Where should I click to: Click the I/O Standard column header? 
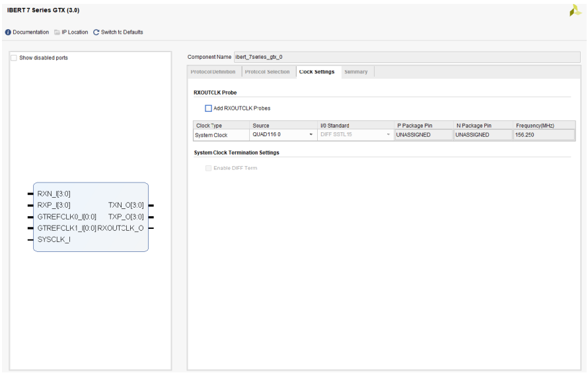coord(355,126)
